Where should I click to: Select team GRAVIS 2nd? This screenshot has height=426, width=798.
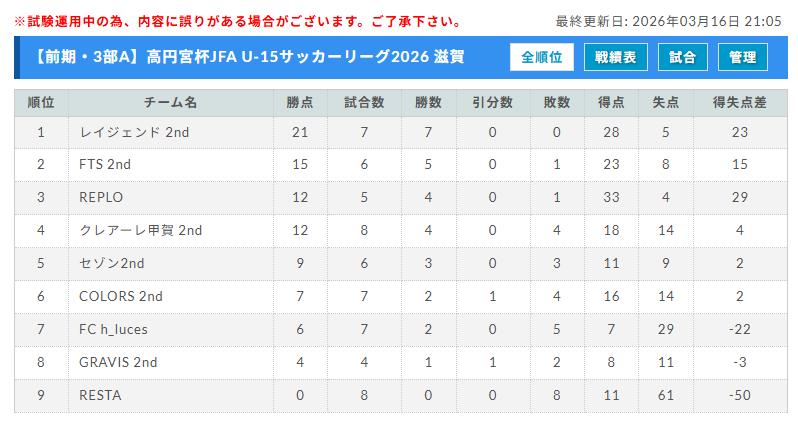click(118, 362)
